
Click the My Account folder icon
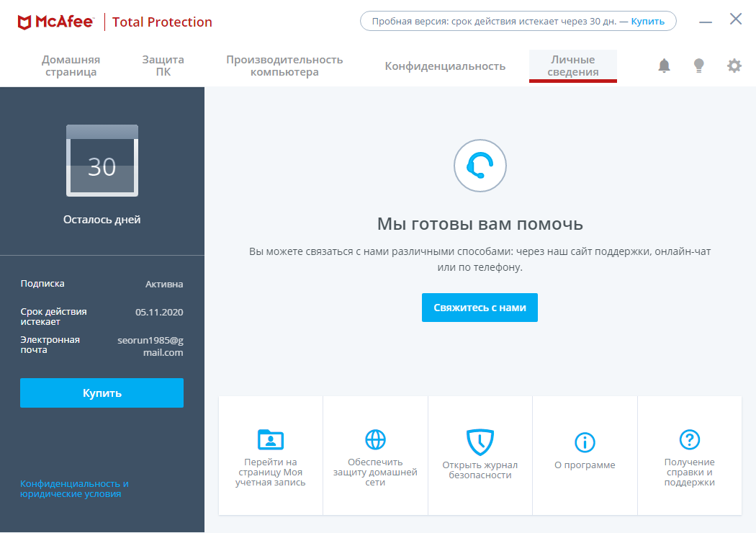(x=271, y=439)
